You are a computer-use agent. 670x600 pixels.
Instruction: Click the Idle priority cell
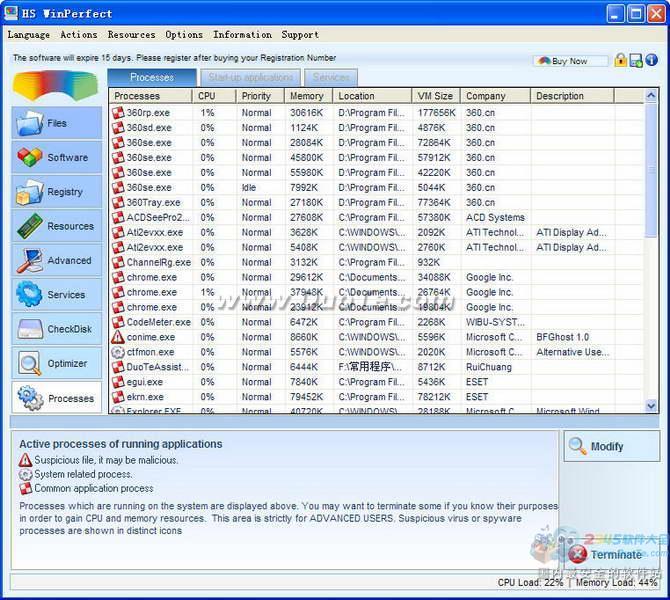tap(249, 188)
